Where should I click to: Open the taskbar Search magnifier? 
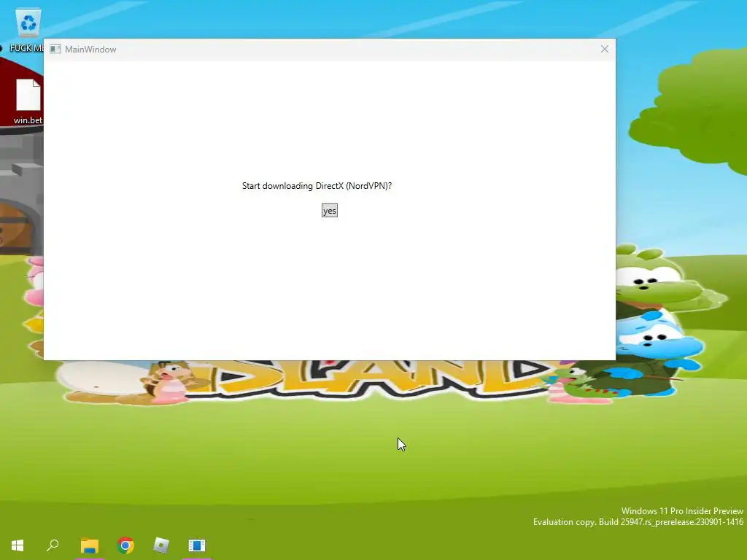coord(53,545)
